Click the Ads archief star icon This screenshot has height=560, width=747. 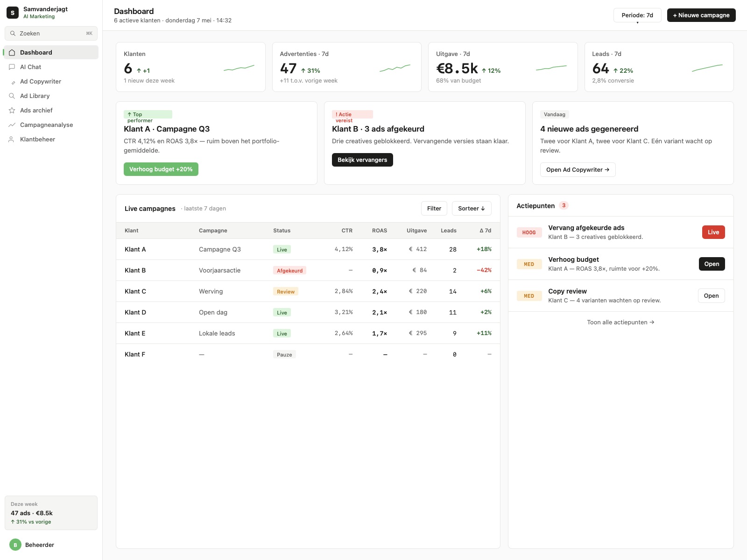pyautogui.click(x=12, y=111)
